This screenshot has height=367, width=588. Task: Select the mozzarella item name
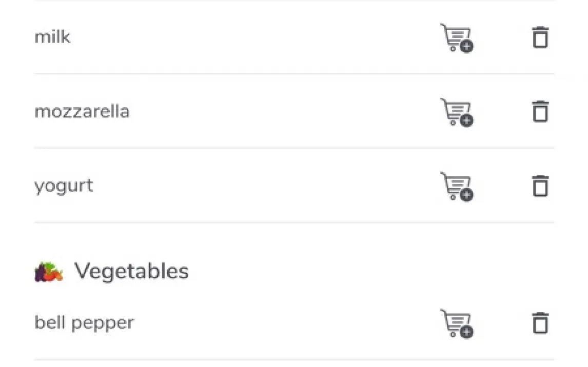(x=82, y=112)
